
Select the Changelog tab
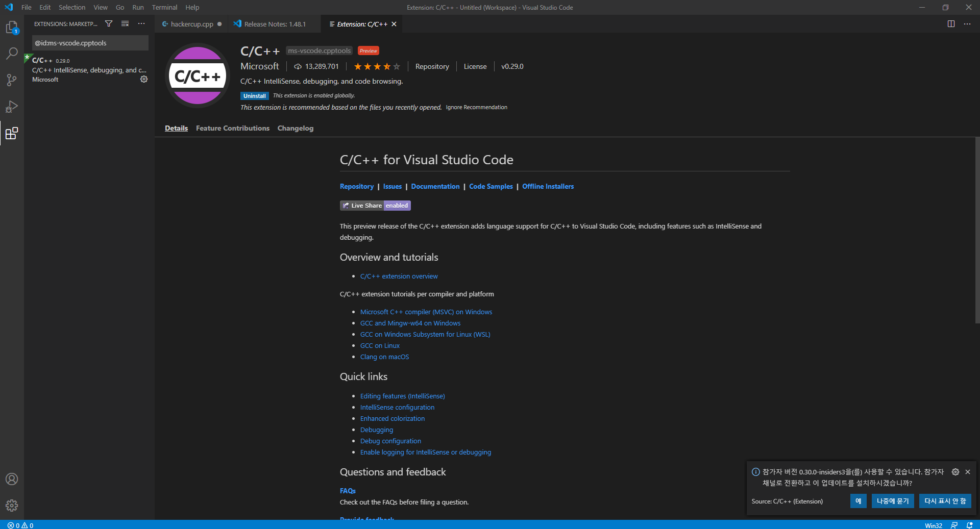(x=296, y=128)
